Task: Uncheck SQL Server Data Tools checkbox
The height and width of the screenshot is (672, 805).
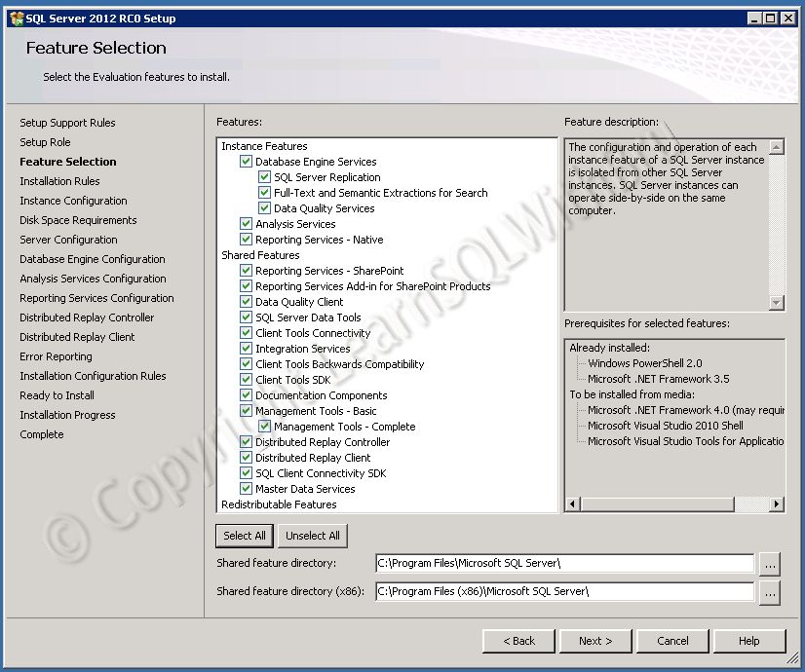Action: 246,317
